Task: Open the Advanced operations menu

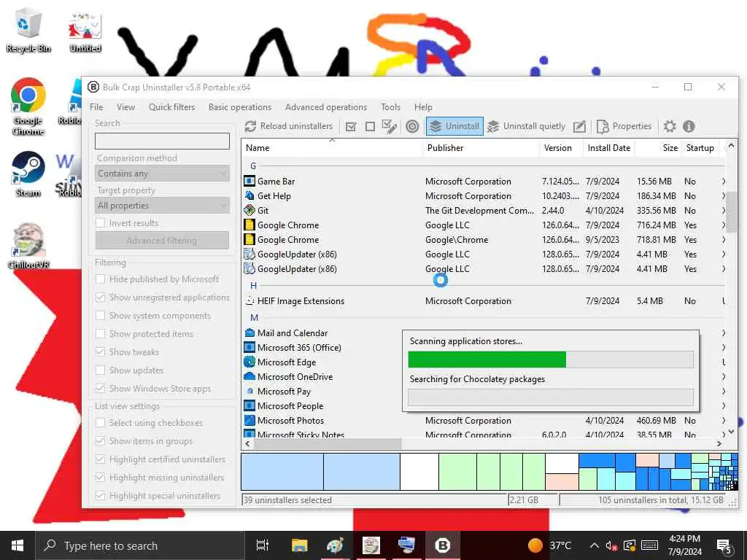Action: (x=326, y=106)
